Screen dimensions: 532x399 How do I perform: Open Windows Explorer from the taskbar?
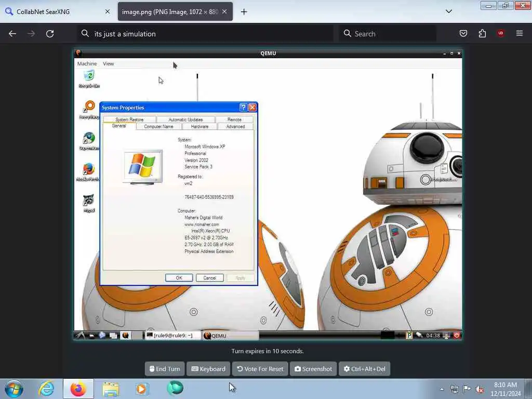tap(111, 389)
